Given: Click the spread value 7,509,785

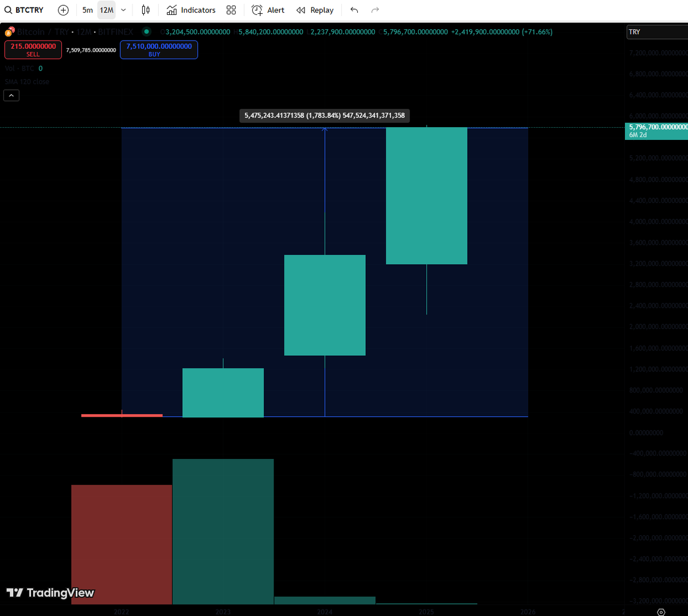Looking at the screenshot, I should [91, 50].
